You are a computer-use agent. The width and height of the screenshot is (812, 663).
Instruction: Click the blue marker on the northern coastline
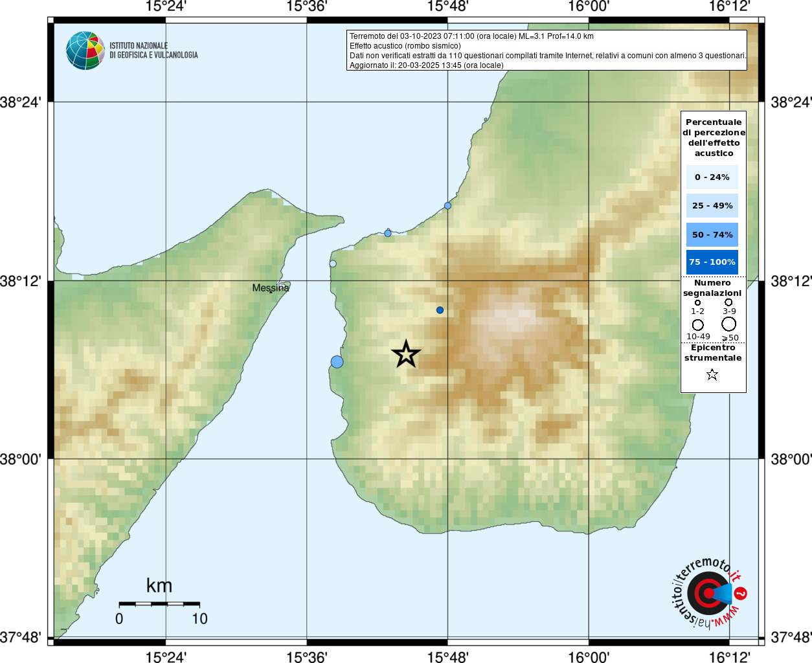click(x=388, y=233)
